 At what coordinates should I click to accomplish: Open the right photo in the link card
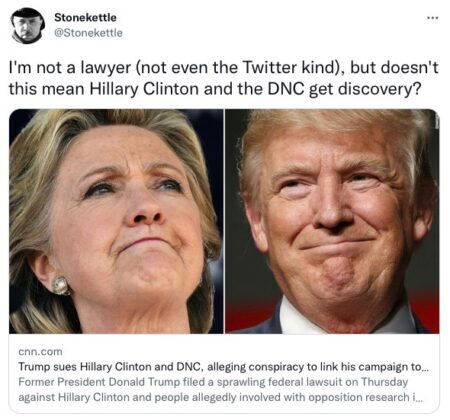point(332,221)
